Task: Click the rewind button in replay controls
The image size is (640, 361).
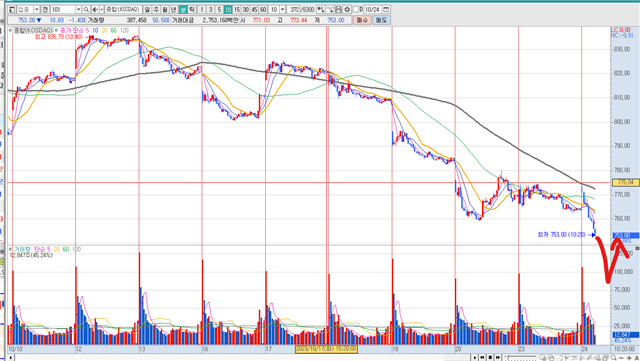Action: point(482,357)
